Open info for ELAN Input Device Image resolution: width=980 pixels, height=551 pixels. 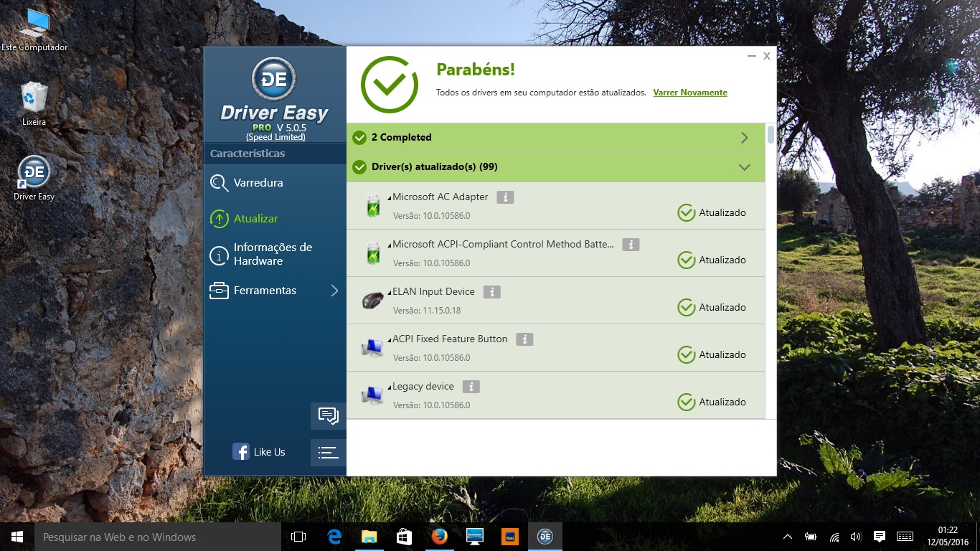(x=491, y=292)
